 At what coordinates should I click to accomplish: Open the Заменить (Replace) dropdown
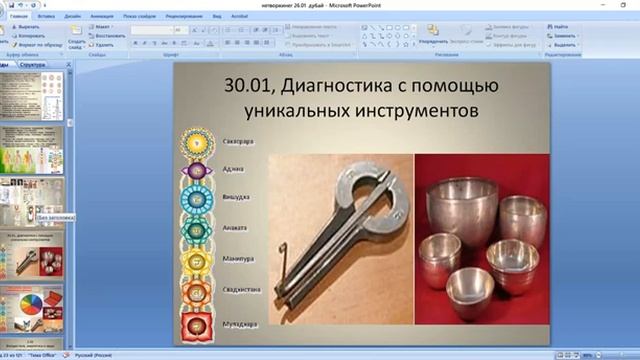[563, 36]
